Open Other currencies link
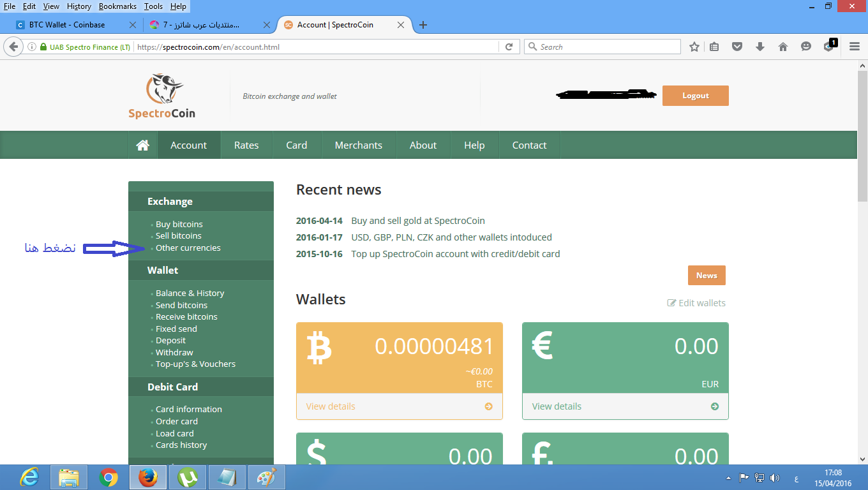This screenshot has height=490, width=868. 188,248
